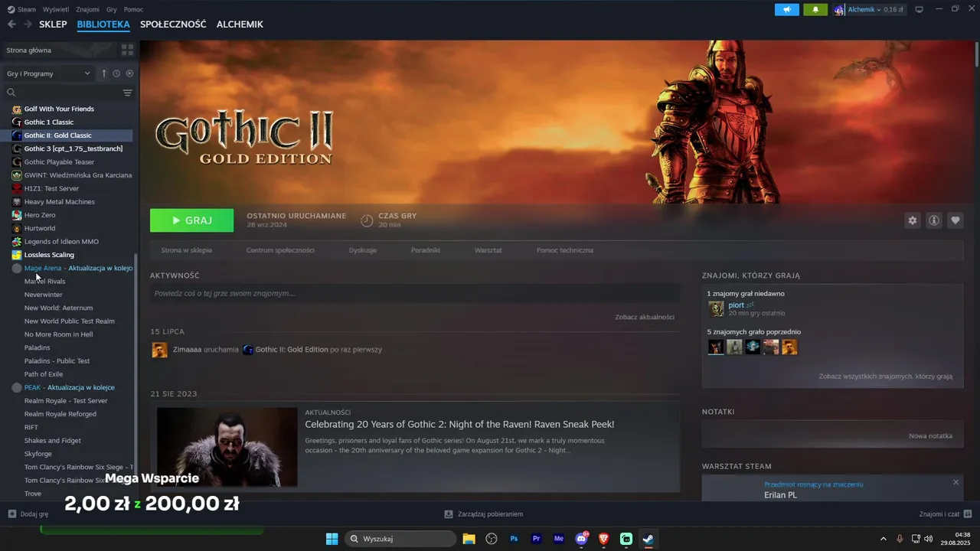
Task: Open Warsztat tab
Action: coord(488,250)
